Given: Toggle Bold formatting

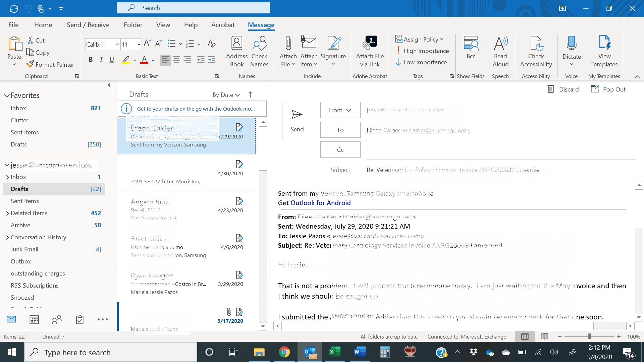Looking at the screenshot, I should click(90, 60).
